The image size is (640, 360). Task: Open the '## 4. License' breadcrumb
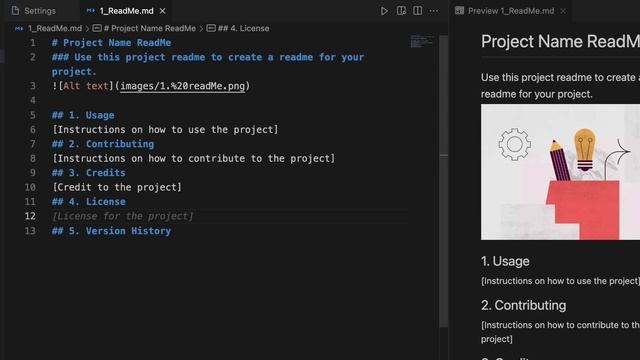238,29
